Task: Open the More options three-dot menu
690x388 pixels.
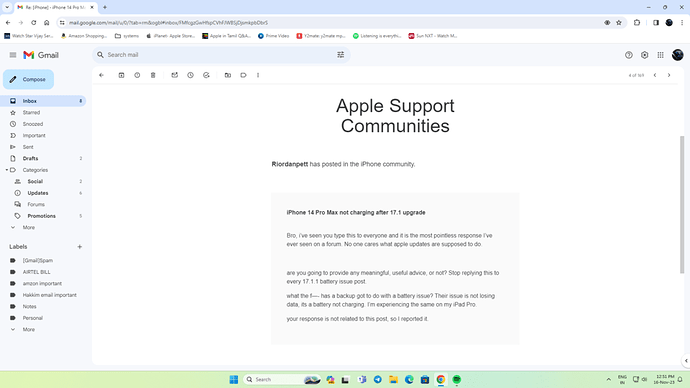Action: click(x=258, y=75)
